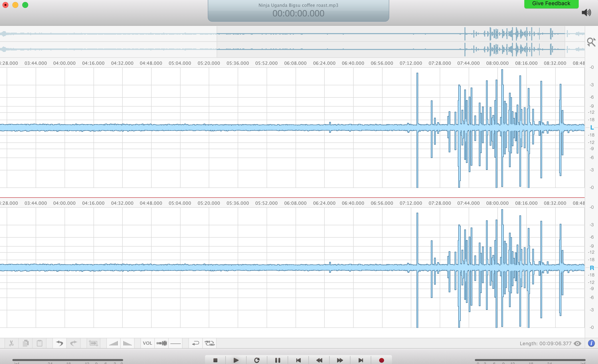This screenshot has width=598, height=364.
Task: Start recording with red record button
Action: click(x=381, y=360)
